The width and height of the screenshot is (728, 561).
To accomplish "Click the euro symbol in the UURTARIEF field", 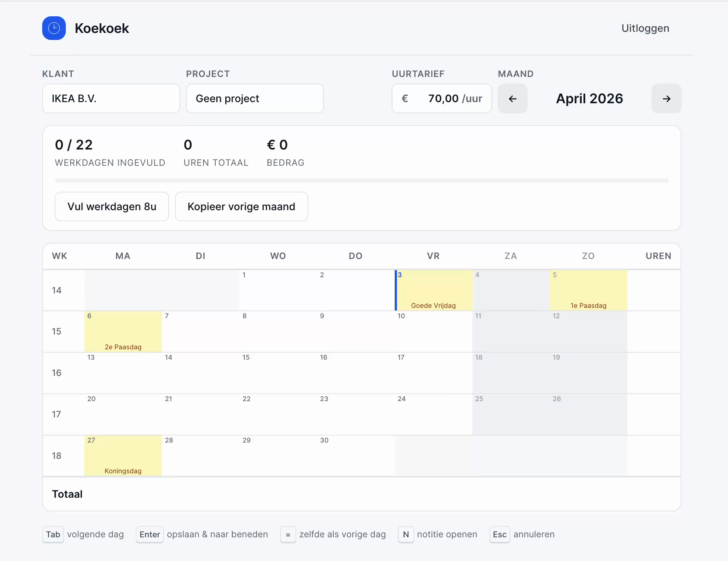I will (x=405, y=98).
